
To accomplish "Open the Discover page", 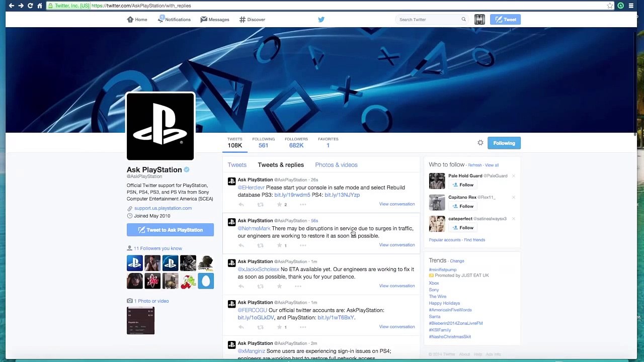I will pos(252,20).
